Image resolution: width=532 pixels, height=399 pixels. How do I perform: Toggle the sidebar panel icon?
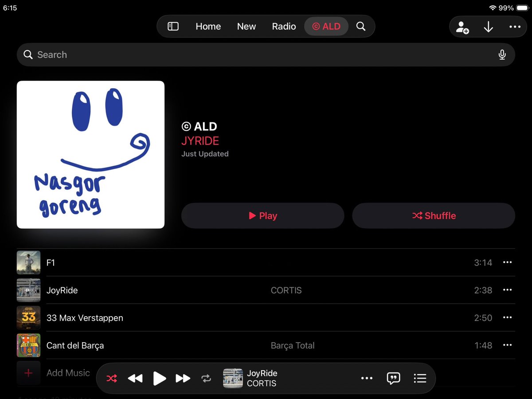pyautogui.click(x=173, y=27)
